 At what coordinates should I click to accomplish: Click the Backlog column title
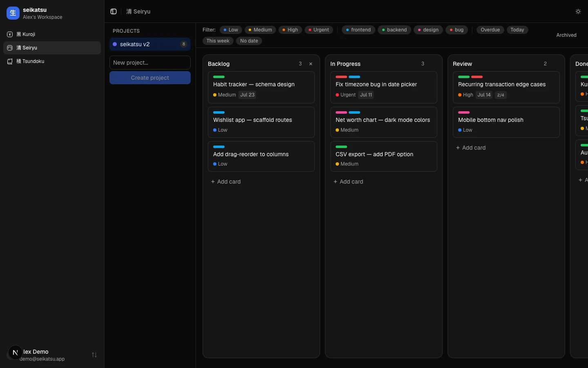tap(218, 64)
